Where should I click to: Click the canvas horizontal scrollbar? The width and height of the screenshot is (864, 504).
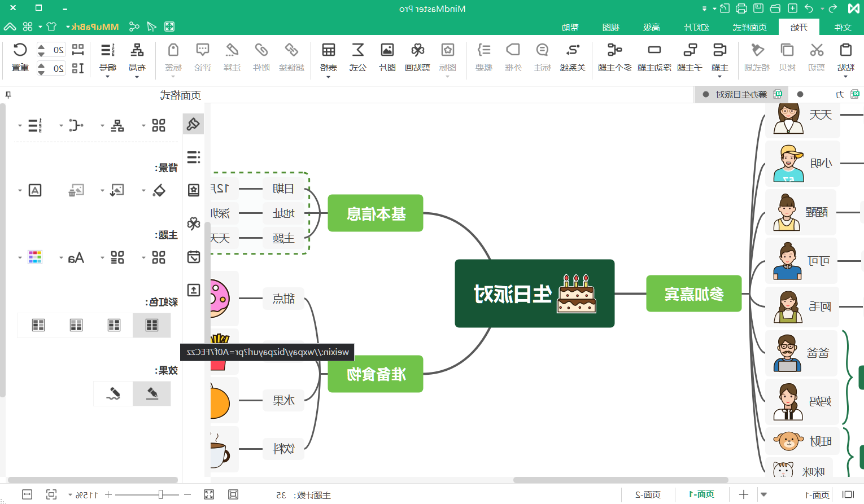(621, 480)
